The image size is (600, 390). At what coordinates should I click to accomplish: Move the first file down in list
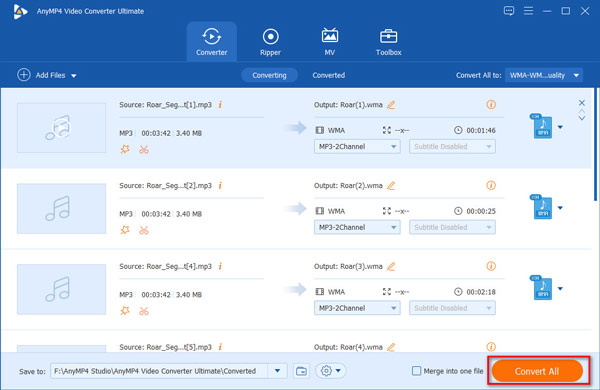pos(582,118)
